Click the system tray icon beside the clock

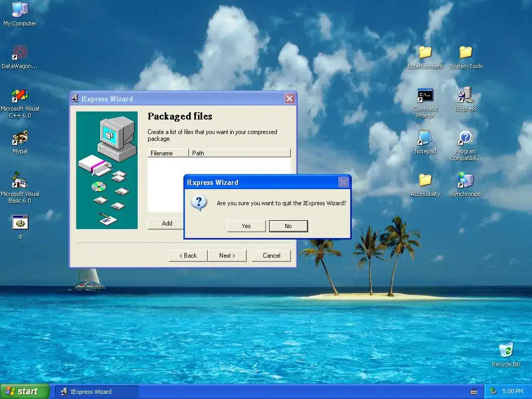point(494,392)
